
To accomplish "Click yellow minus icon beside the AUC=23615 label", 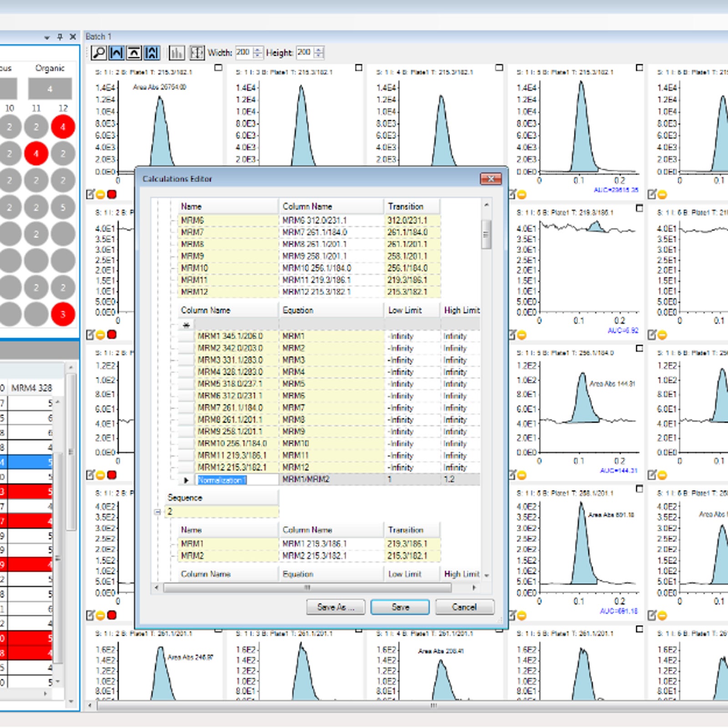I will point(522,195).
